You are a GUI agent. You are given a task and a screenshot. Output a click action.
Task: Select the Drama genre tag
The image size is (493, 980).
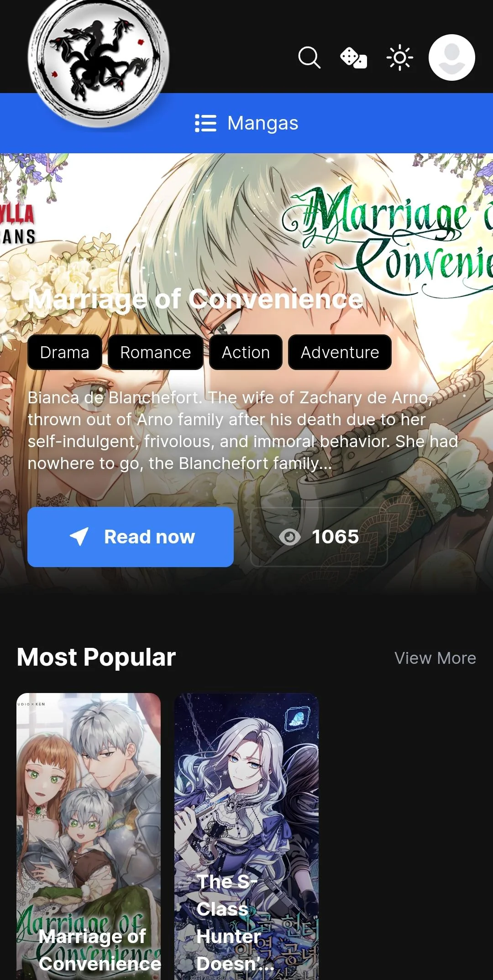[x=64, y=352]
